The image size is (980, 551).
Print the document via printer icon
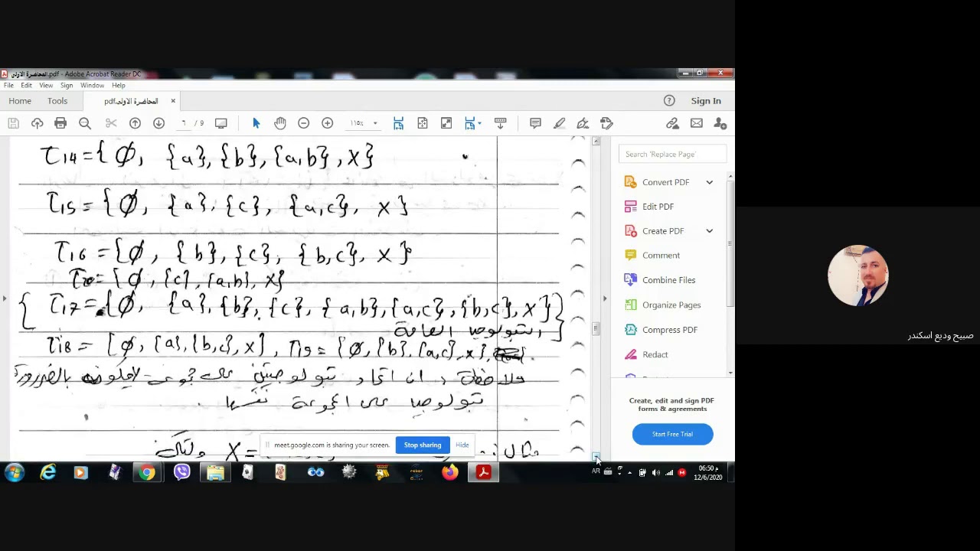[60, 123]
